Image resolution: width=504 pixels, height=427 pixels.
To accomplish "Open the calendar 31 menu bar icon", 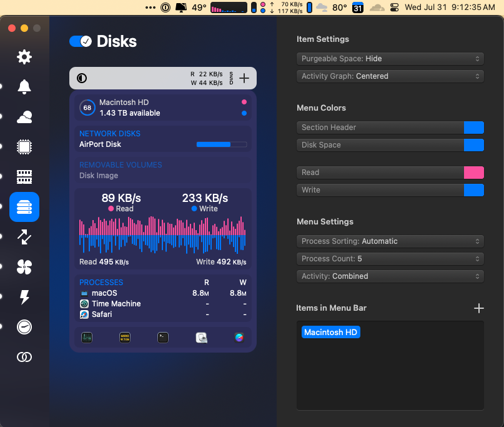I will [x=358, y=8].
